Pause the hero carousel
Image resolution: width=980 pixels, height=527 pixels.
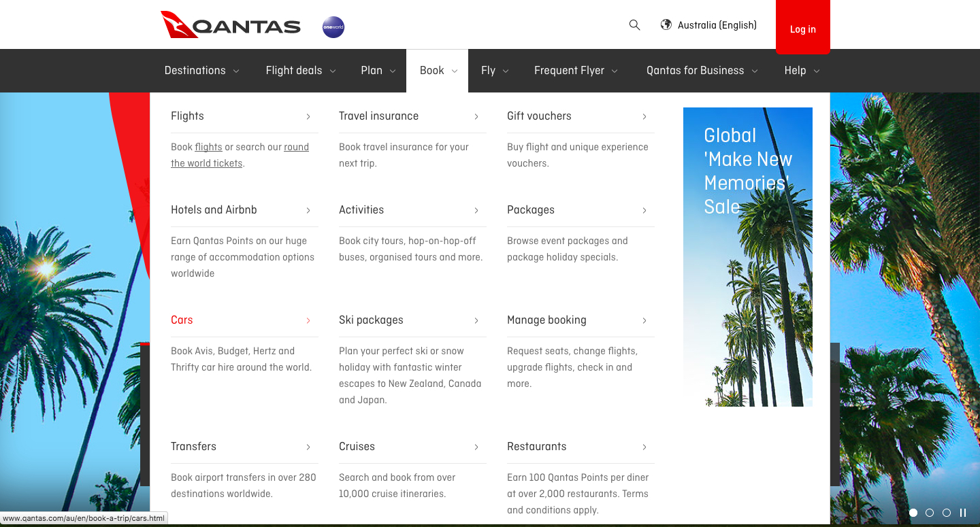point(963,513)
